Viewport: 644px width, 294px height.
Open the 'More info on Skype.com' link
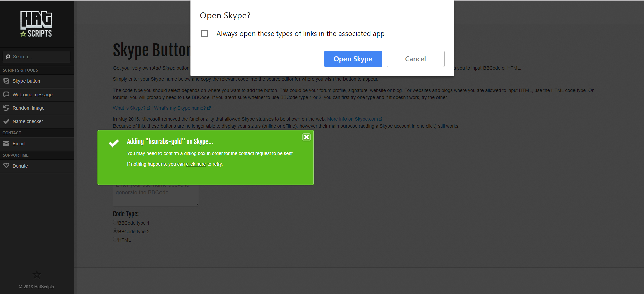coord(355,119)
